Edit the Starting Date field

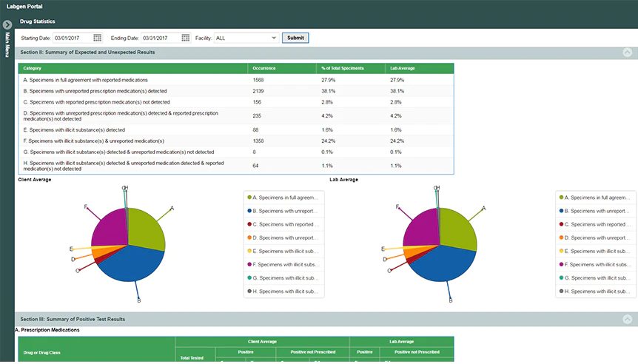[73, 38]
